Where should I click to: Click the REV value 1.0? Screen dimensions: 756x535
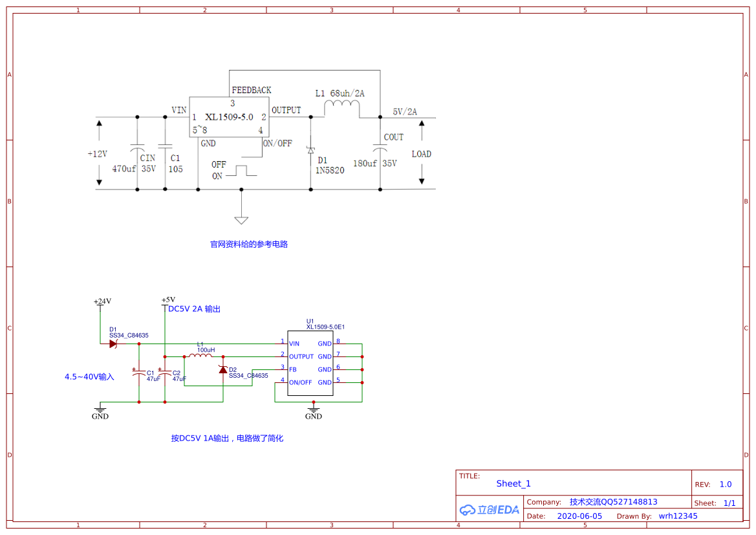coord(726,484)
